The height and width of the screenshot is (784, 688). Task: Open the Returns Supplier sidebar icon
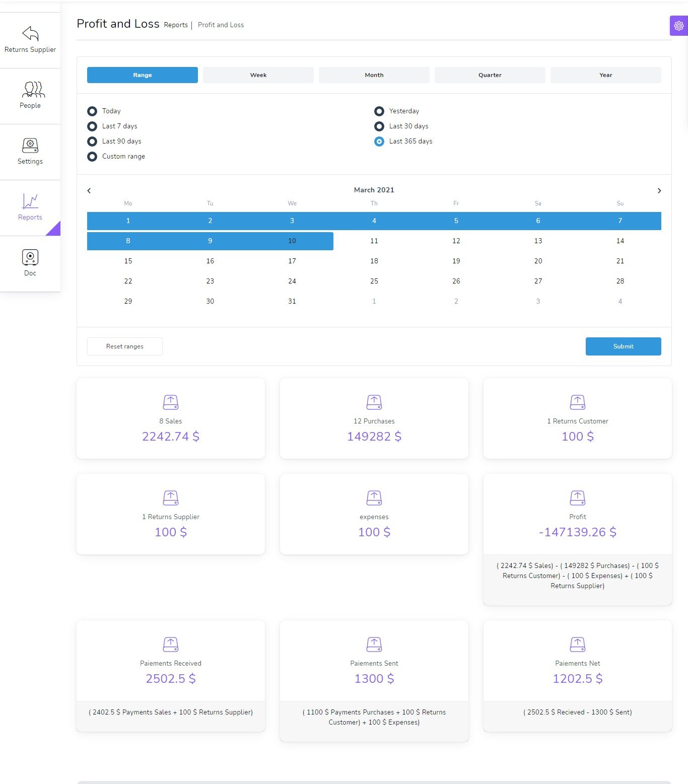coord(30,34)
